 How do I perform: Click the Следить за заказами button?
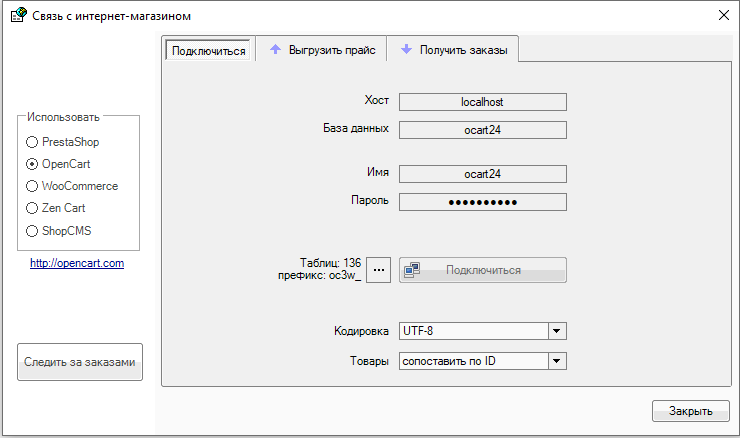(80, 362)
